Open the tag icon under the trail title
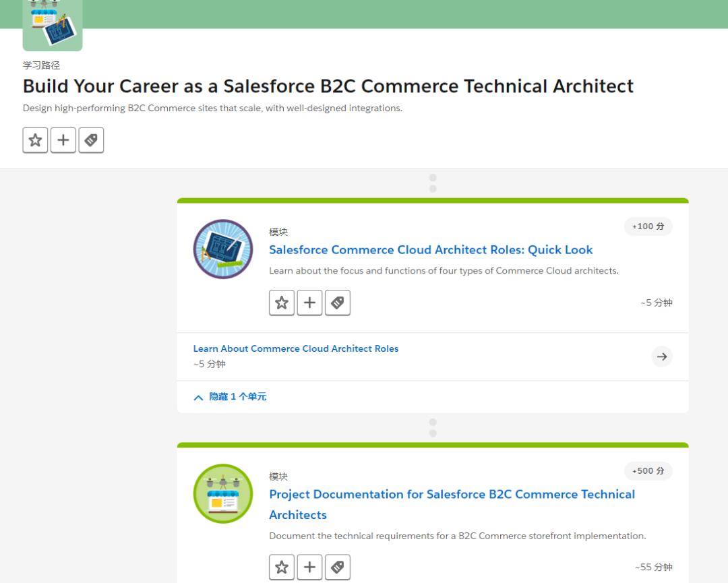This screenshot has width=728, height=583. click(x=91, y=140)
